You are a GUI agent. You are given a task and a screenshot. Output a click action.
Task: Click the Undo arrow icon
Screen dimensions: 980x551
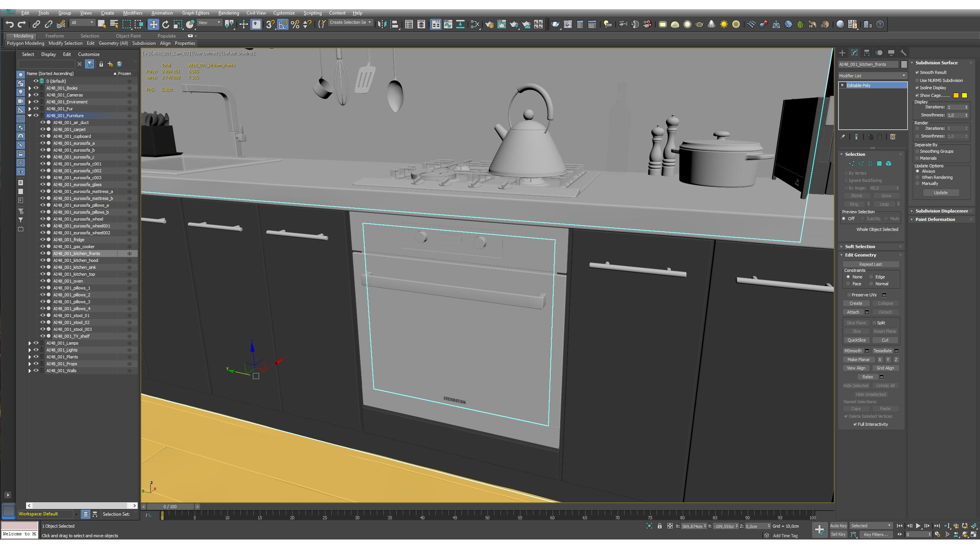tap(9, 25)
